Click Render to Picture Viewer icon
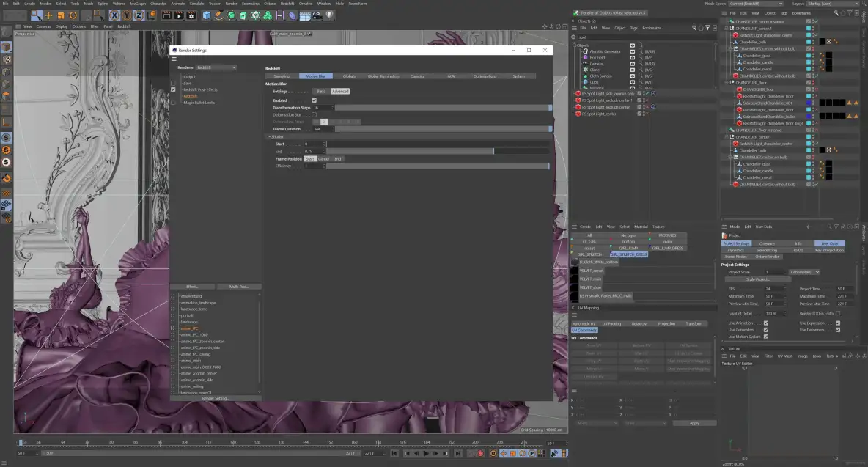The height and width of the screenshot is (467, 868). pos(179,15)
